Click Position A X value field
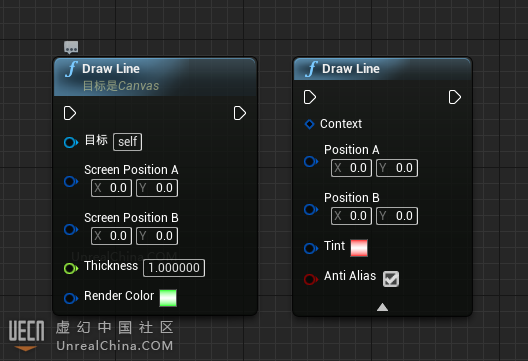The width and height of the screenshot is (528, 361). click(x=351, y=168)
